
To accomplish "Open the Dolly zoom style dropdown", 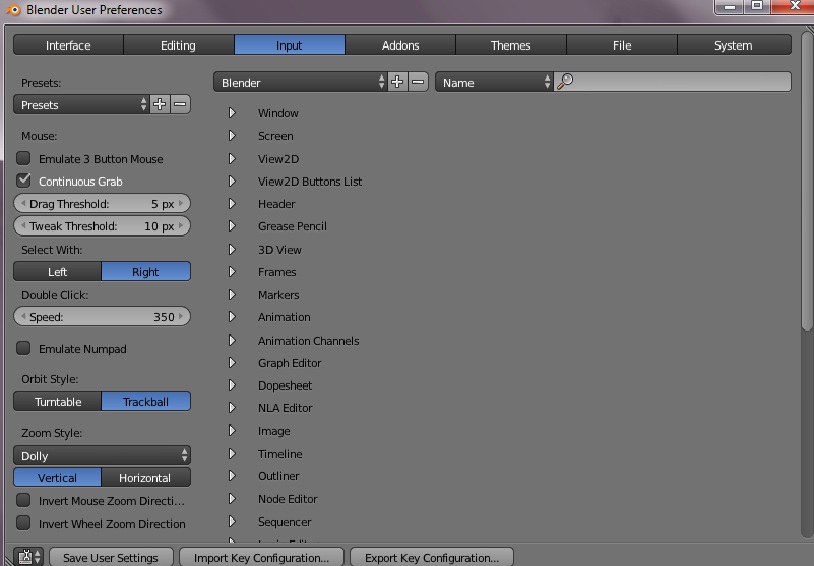I will coord(102,455).
